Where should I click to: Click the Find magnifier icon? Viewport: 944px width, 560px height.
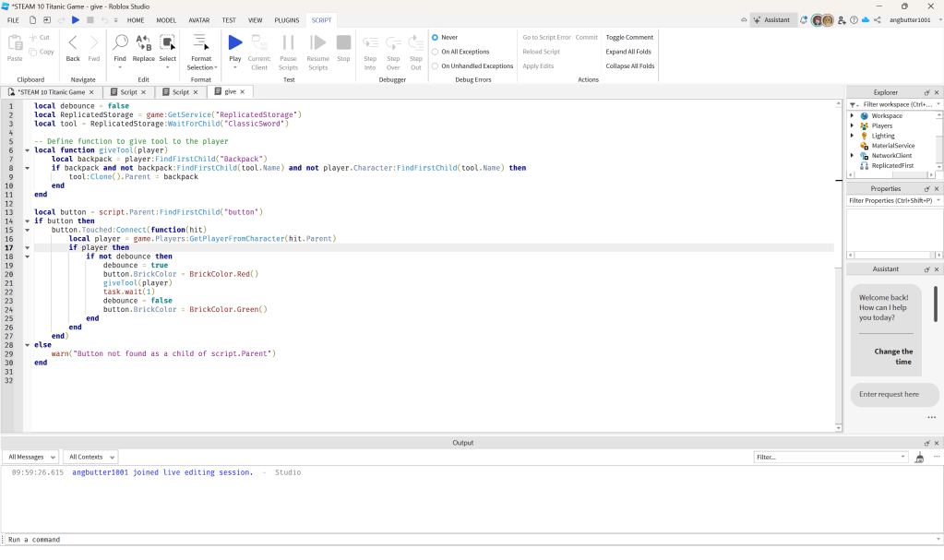click(x=120, y=42)
